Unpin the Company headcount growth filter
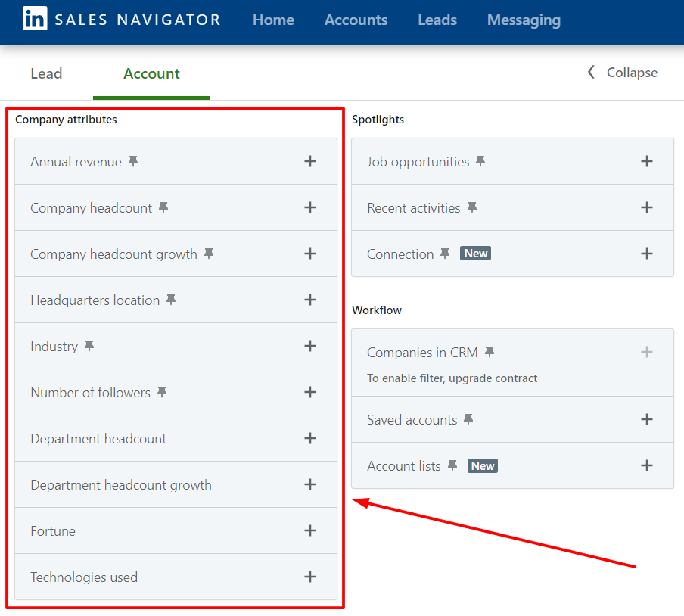This screenshot has width=684, height=616. pyautogui.click(x=209, y=254)
